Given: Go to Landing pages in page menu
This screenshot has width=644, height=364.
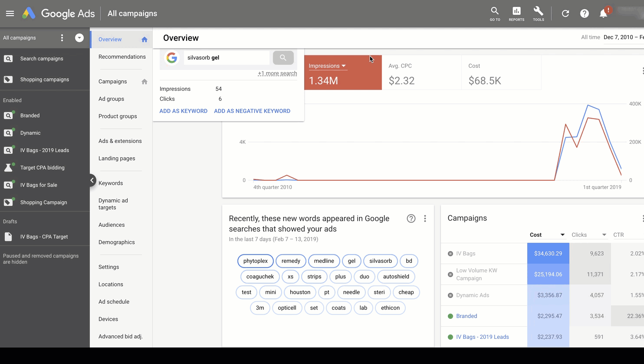Looking at the screenshot, I should (117, 159).
